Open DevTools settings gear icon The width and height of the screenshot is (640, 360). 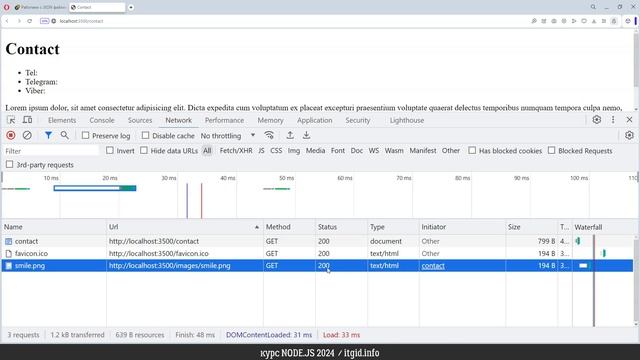coord(597,120)
